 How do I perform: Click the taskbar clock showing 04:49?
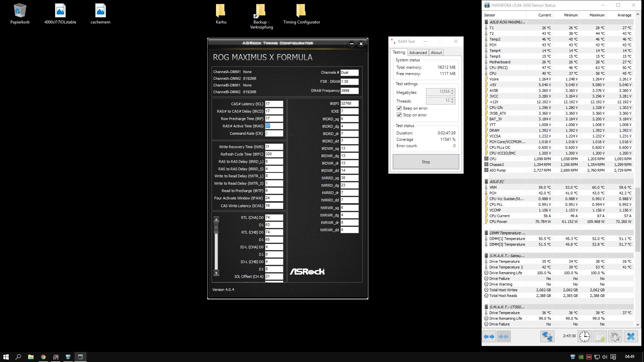click(x=630, y=357)
